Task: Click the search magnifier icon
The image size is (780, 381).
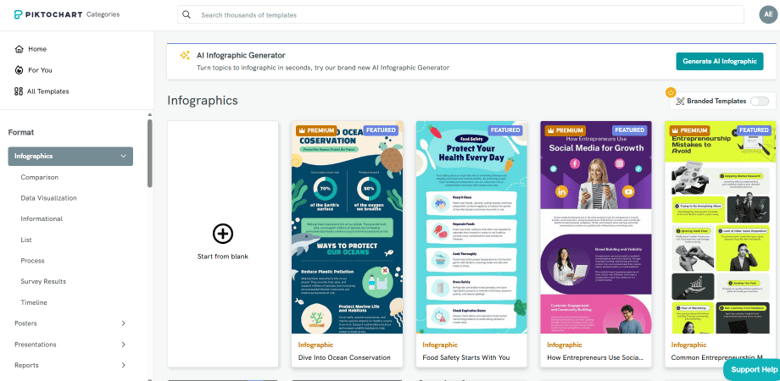Action: pos(187,15)
